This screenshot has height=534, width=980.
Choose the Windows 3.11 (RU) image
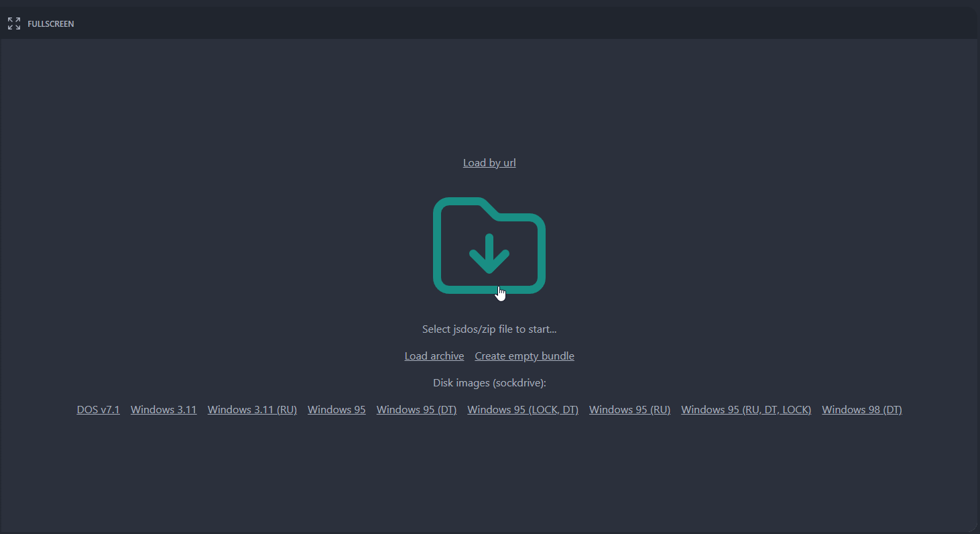[x=252, y=410]
